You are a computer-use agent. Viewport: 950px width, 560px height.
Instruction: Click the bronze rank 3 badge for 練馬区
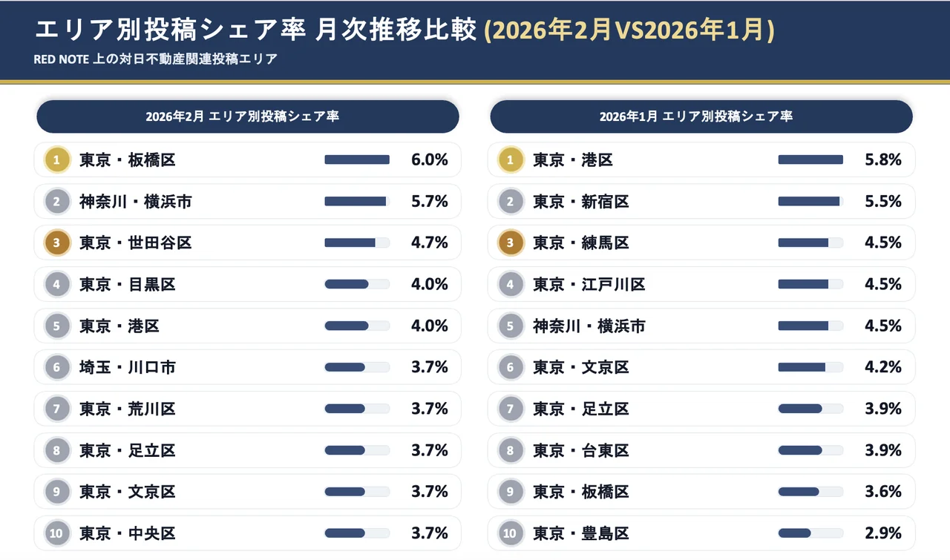[510, 243]
